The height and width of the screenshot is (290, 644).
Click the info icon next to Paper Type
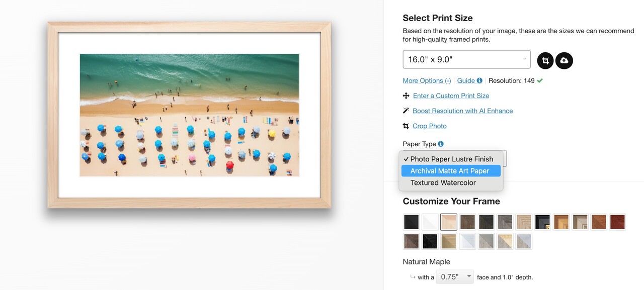coord(441,144)
